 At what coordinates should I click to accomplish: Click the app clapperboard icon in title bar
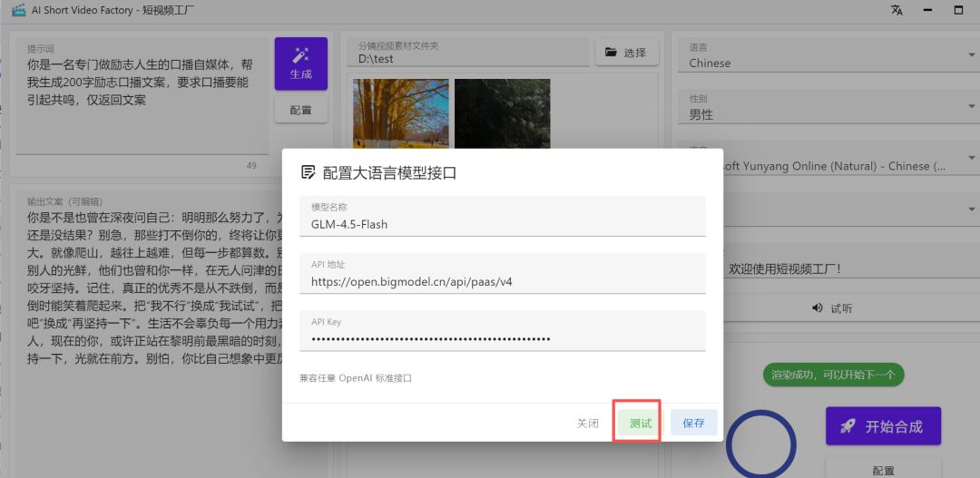click(18, 10)
